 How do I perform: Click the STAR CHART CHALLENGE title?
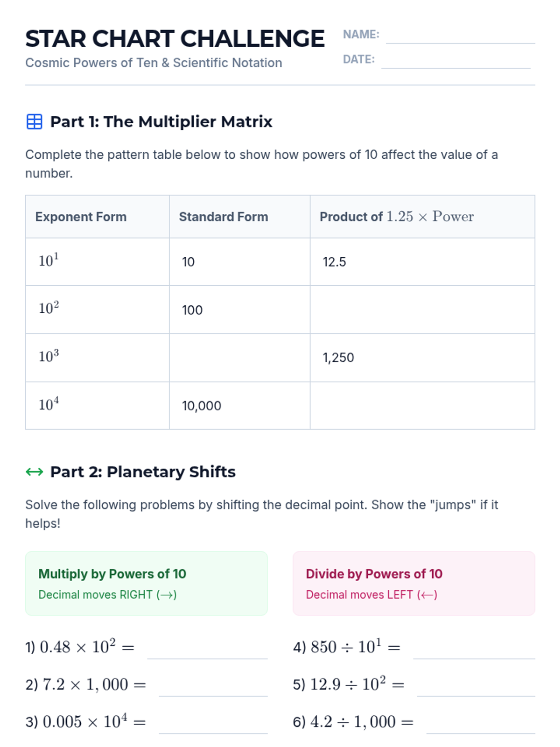tap(175, 39)
